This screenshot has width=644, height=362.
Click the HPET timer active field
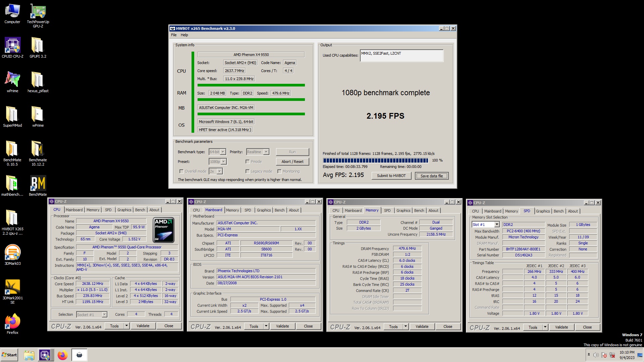point(225,130)
